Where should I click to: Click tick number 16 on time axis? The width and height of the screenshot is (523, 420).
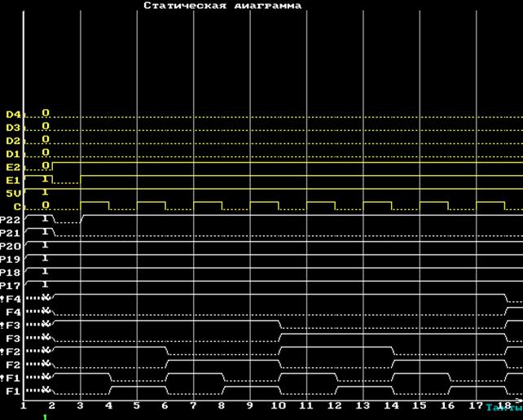pyautogui.click(x=448, y=405)
